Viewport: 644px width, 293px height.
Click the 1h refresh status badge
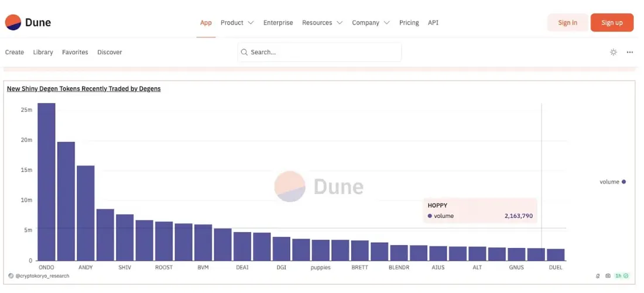point(621,276)
